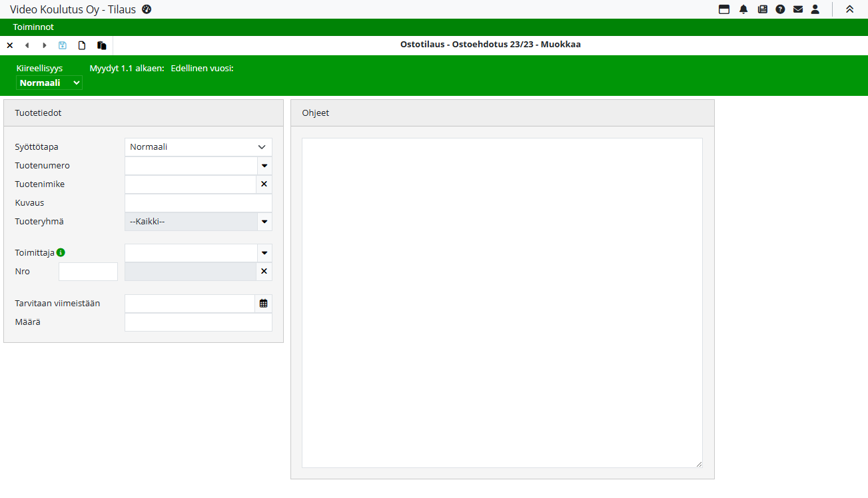
Task: Open the user profile icon
Action: pyautogui.click(x=815, y=9)
